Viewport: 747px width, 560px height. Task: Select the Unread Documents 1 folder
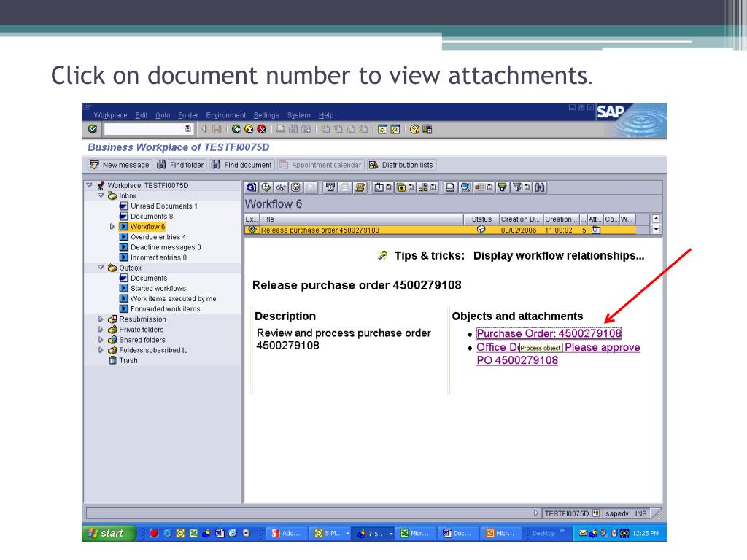[x=164, y=206]
